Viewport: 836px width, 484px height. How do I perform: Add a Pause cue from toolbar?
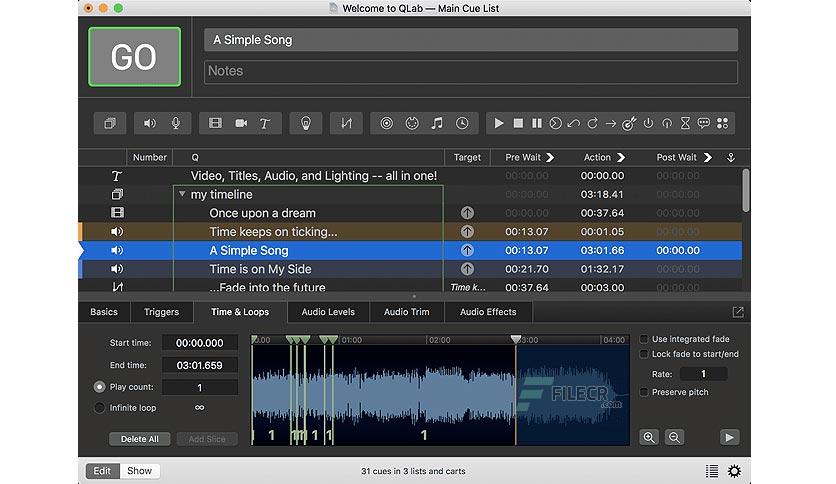pos(537,124)
